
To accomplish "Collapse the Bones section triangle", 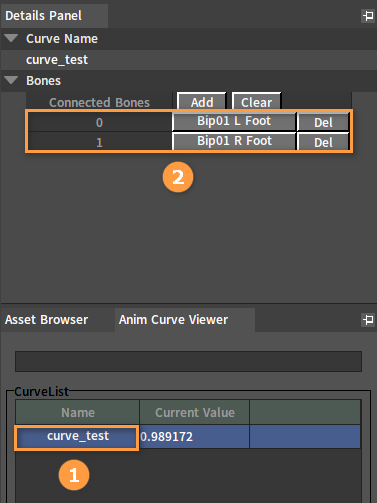I will (11, 80).
